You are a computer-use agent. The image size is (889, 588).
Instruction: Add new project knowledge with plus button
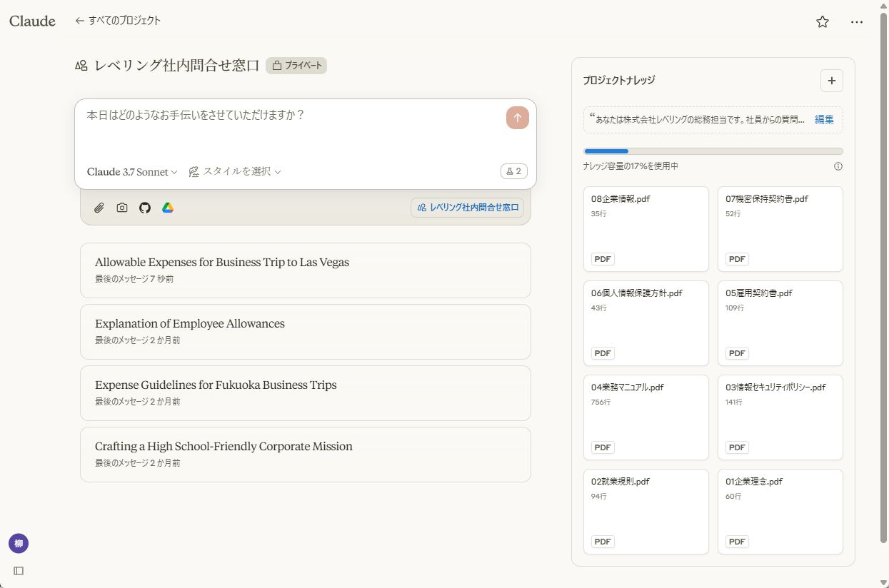pyautogui.click(x=831, y=81)
